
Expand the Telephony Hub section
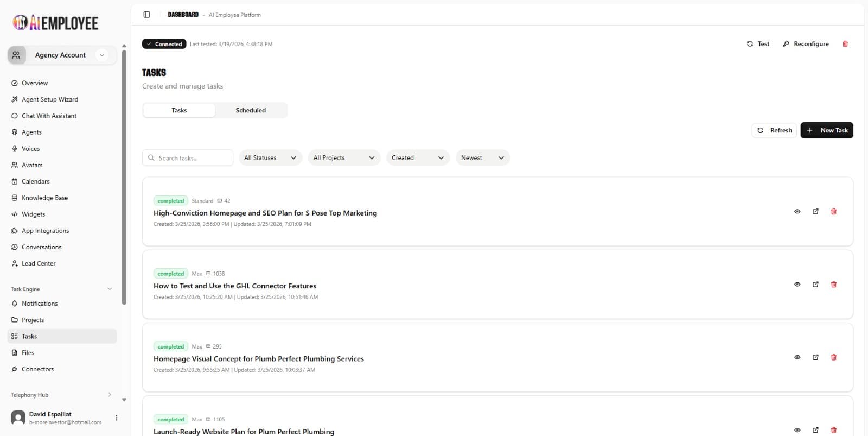tap(110, 395)
